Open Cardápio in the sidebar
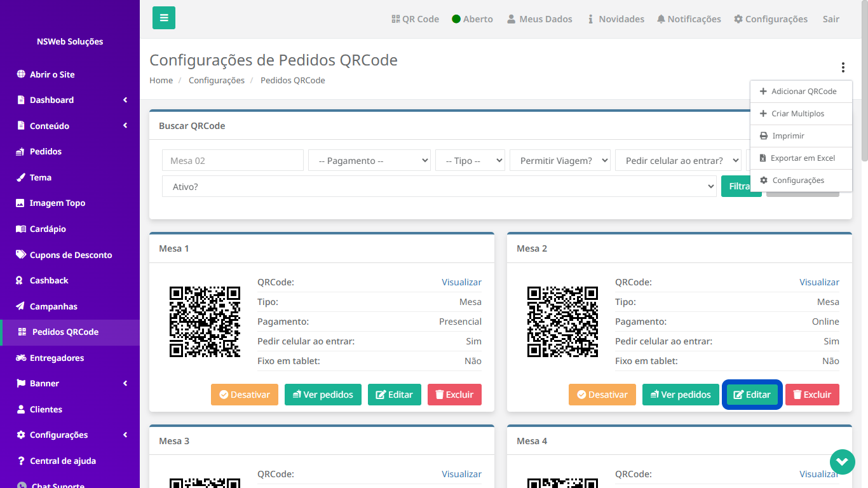868x488 pixels. pyautogui.click(x=70, y=229)
